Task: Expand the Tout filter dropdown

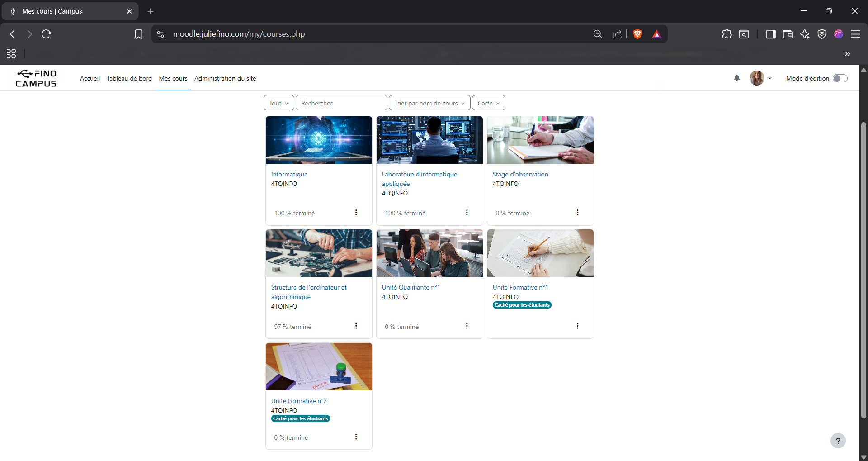Action: [x=278, y=103]
